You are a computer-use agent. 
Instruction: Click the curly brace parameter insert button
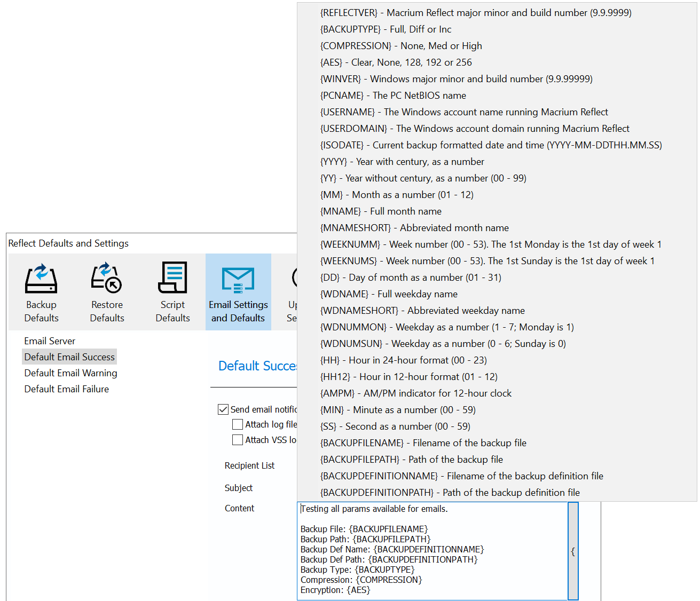click(x=573, y=551)
